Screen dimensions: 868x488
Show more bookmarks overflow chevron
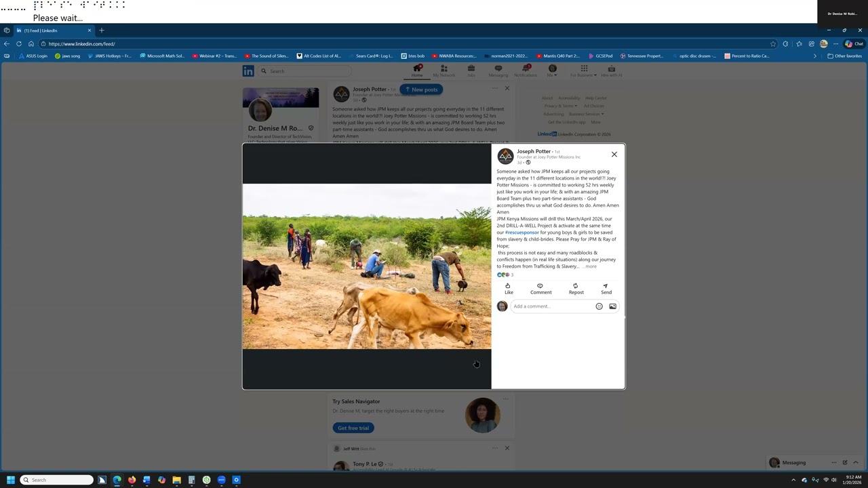tap(815, 56)
